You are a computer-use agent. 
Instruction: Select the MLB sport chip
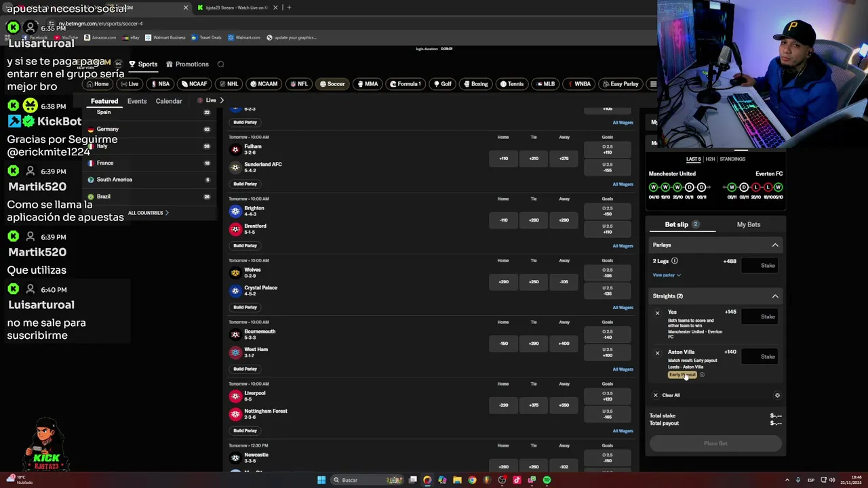[x=546, y=84]
